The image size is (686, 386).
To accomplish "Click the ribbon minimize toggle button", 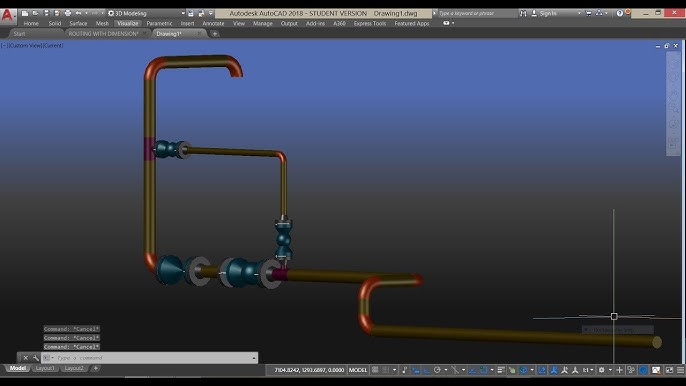I will click(446, 23).
